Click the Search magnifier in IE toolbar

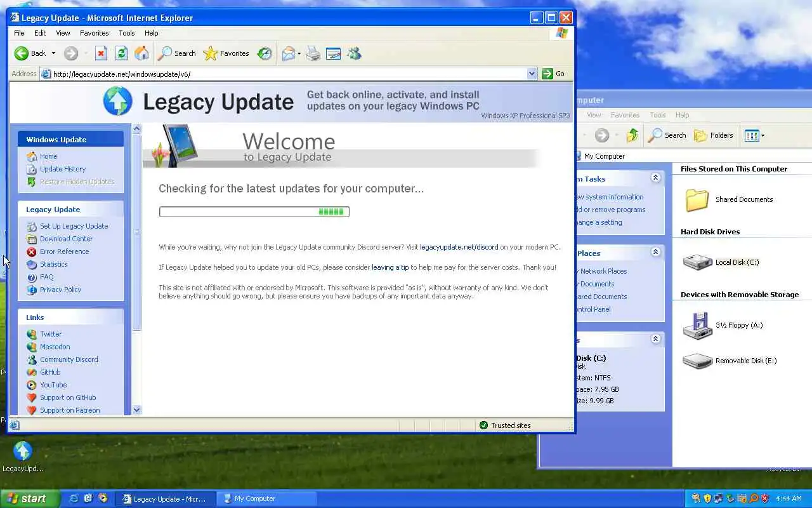[x=164, y=53]
